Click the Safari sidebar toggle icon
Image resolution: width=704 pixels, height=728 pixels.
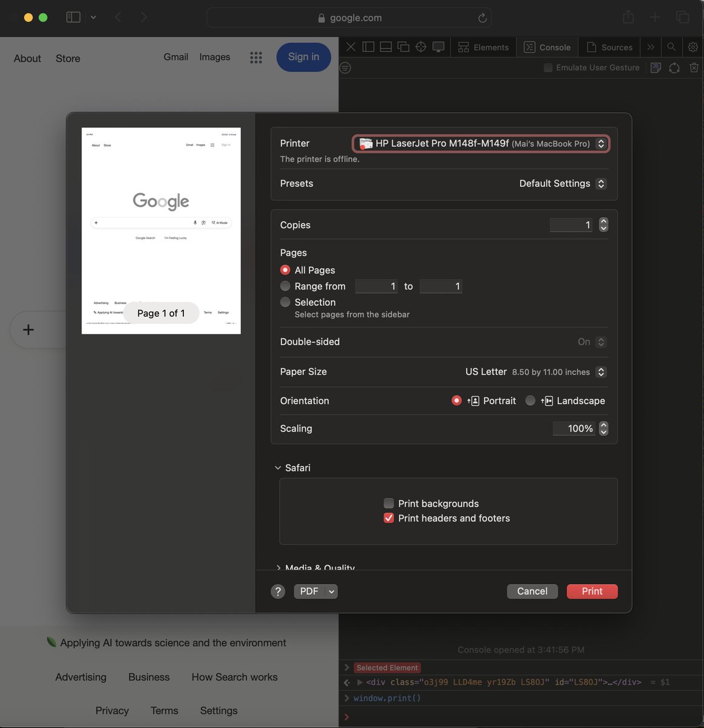pos(73,18)
